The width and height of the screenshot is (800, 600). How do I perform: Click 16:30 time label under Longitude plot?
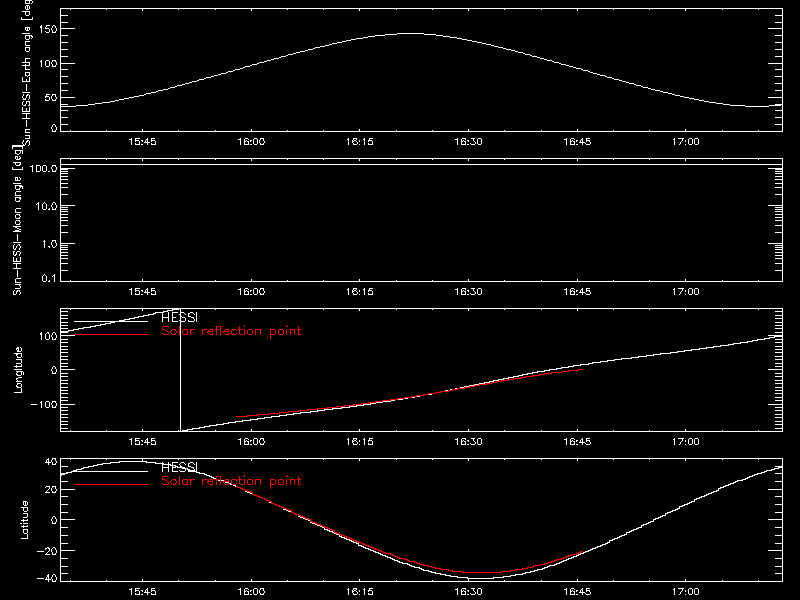click(x=468, y=442)
